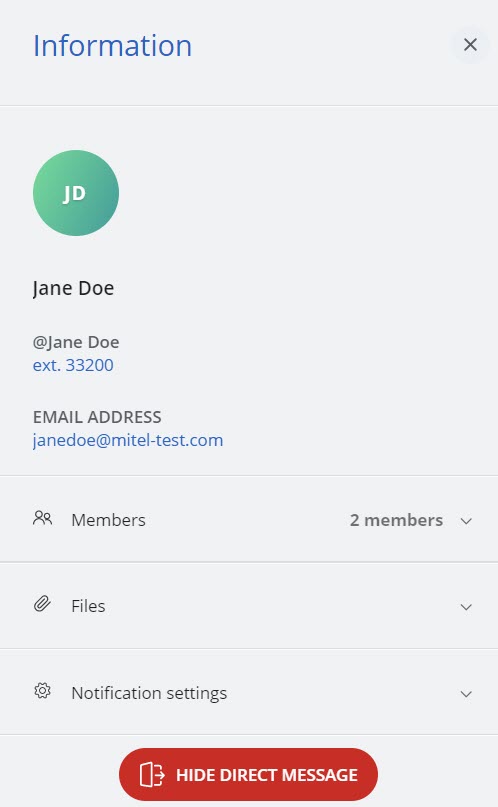Screen dimensions: 498x807
Task: Click the @Jane Doe handle text
Action: click(x=76, y=342)
